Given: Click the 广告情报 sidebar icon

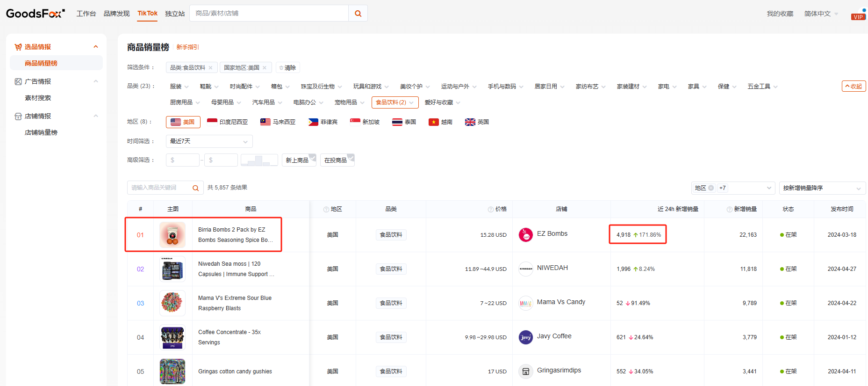Looking at the screenshot, I should (x=18, y=81).
